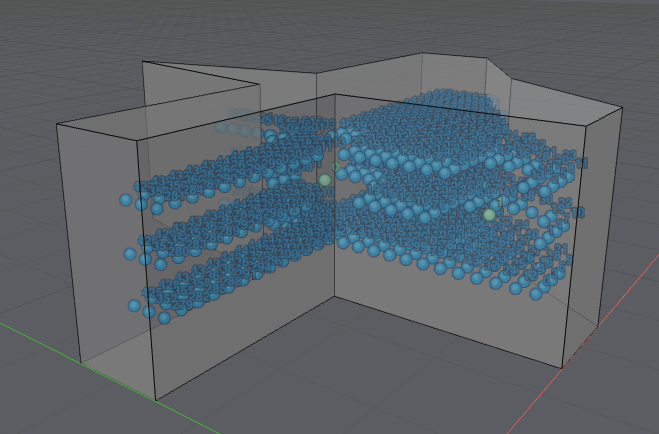Click the point label 289
The image size is (659, 434).
click(x=229, y=231)
